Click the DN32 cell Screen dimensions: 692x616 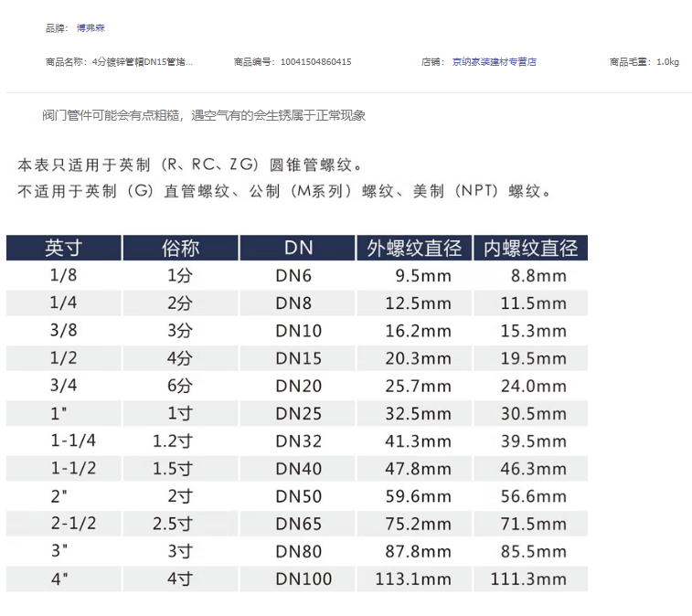(x=299, y=441)
